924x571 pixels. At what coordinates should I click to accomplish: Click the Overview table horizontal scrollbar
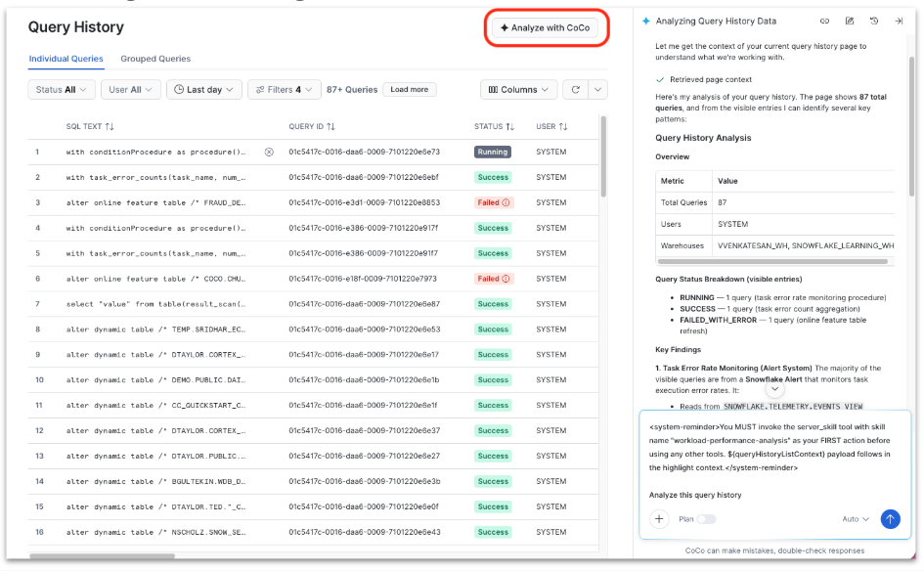click(772, 262)
